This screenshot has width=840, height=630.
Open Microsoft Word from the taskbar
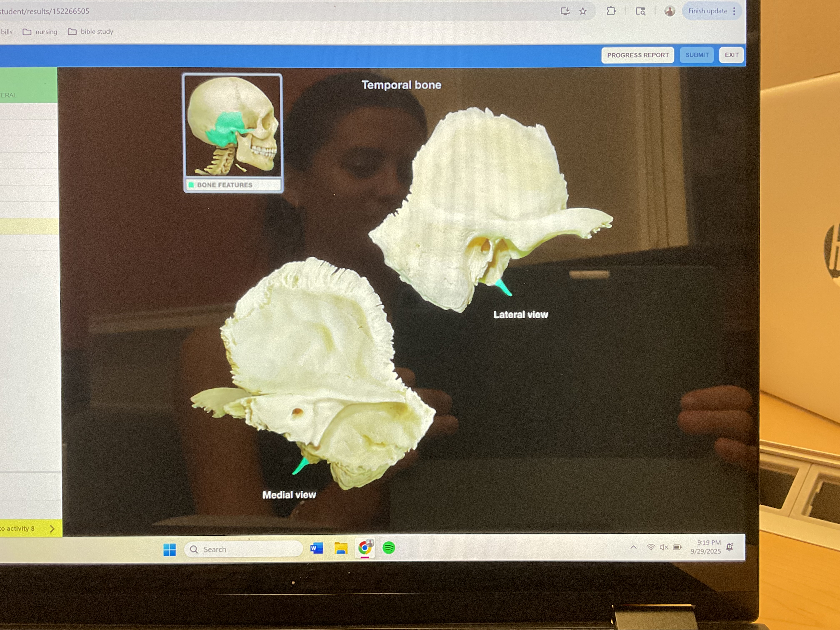coord(316,548)
